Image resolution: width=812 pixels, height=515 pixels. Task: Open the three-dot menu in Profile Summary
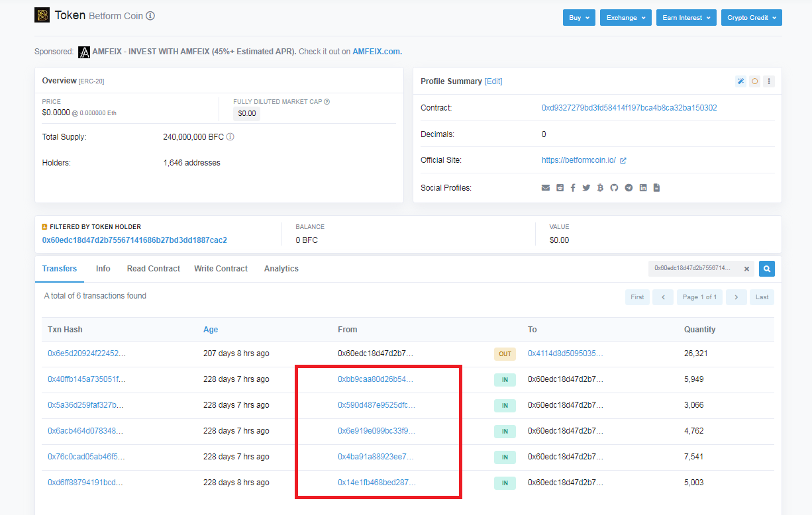(x=769, y=81)
